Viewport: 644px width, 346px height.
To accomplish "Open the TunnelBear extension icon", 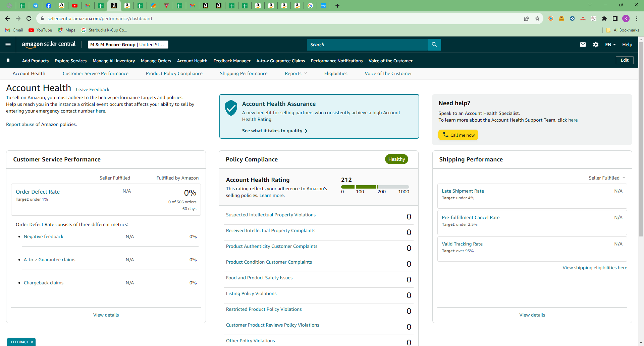I will tap(561, 18).
